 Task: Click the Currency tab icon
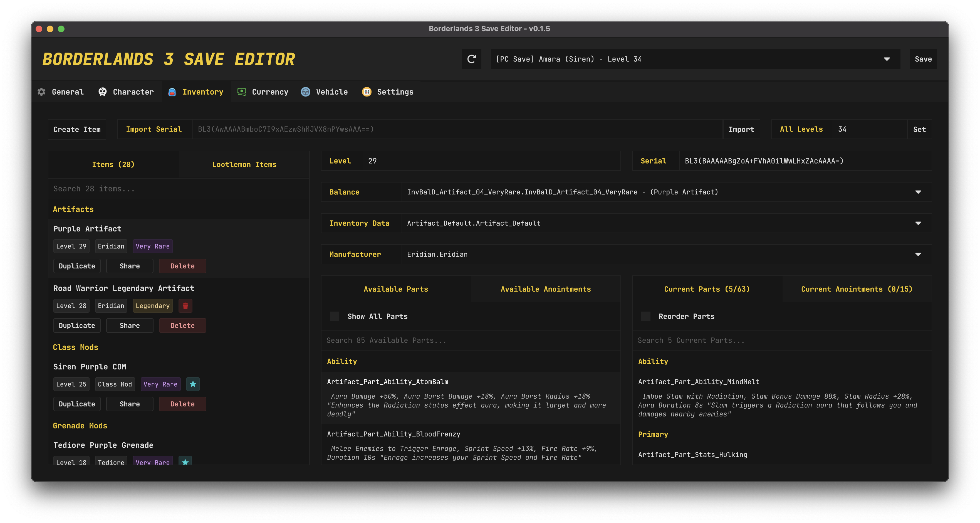click(241, 91)
